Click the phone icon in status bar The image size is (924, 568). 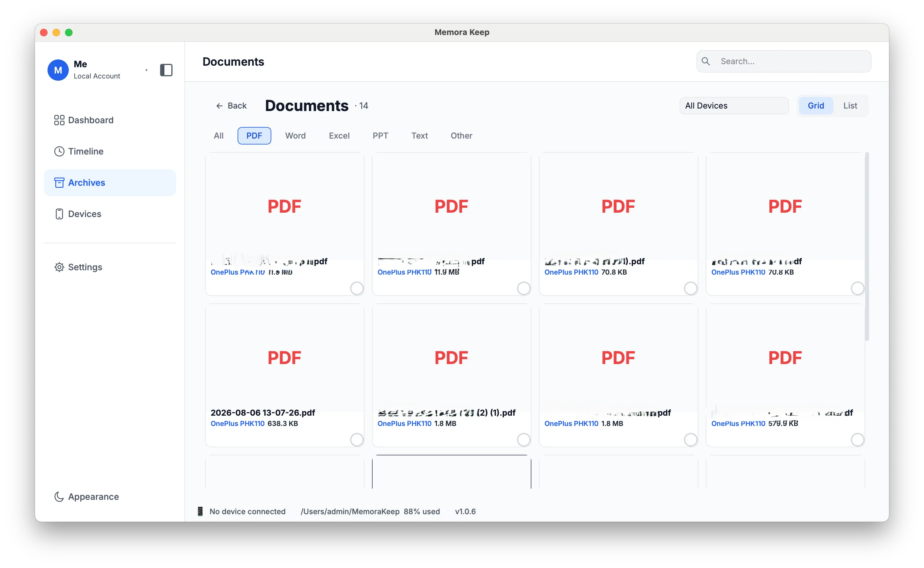200,511
